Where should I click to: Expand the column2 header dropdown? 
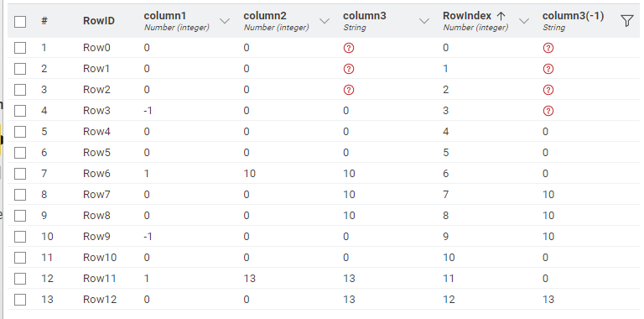(x=325, y=21)
